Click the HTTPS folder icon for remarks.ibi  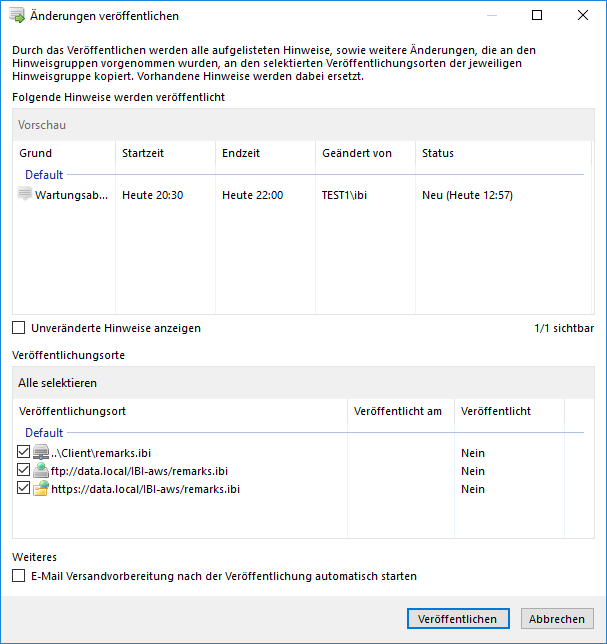pos(41,489)
